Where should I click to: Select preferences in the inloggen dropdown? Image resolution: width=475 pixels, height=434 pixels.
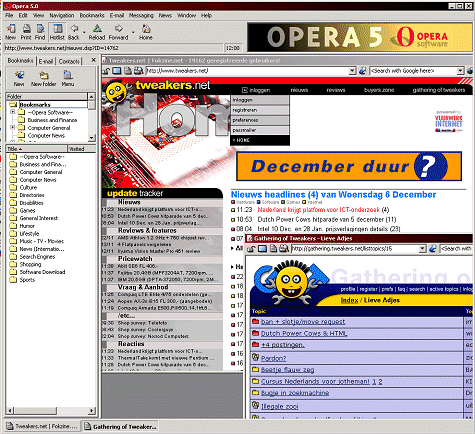tap(260, 120)
